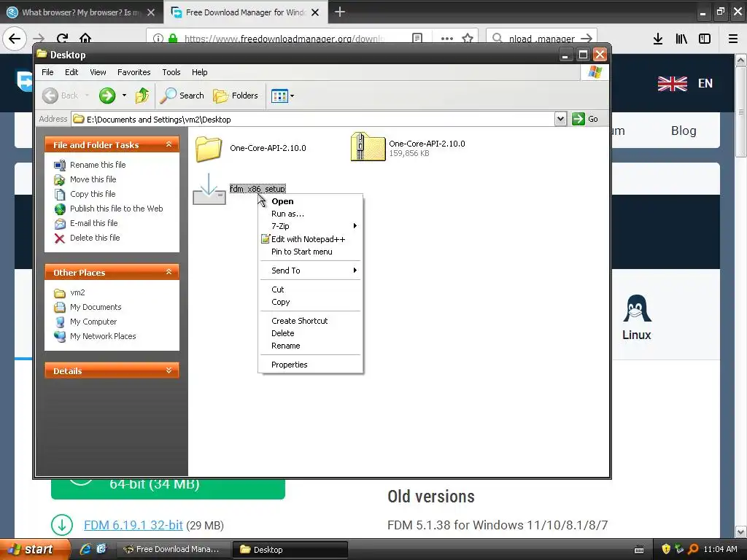Select the One-Core-API-2.10.0 zip archive icon
The width and height of the screenshot is (747, 560).
click(368, 147)
